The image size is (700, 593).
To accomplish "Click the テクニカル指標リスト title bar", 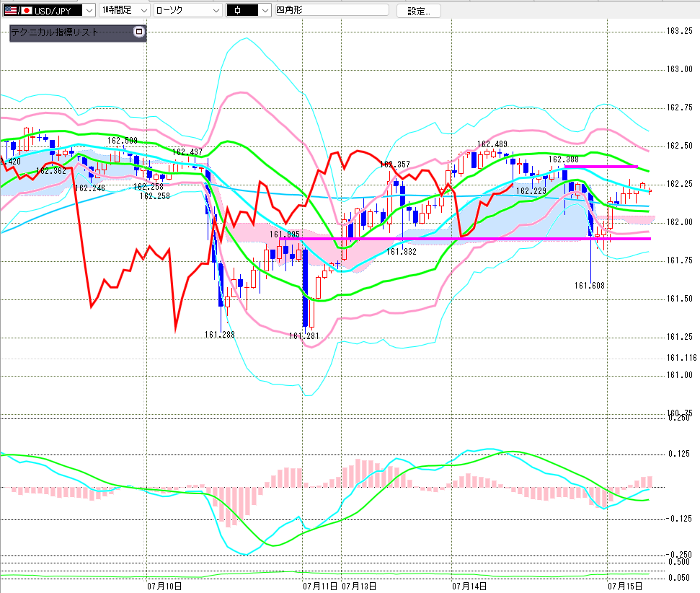I will pyautogui.click(x=78, y=32).
